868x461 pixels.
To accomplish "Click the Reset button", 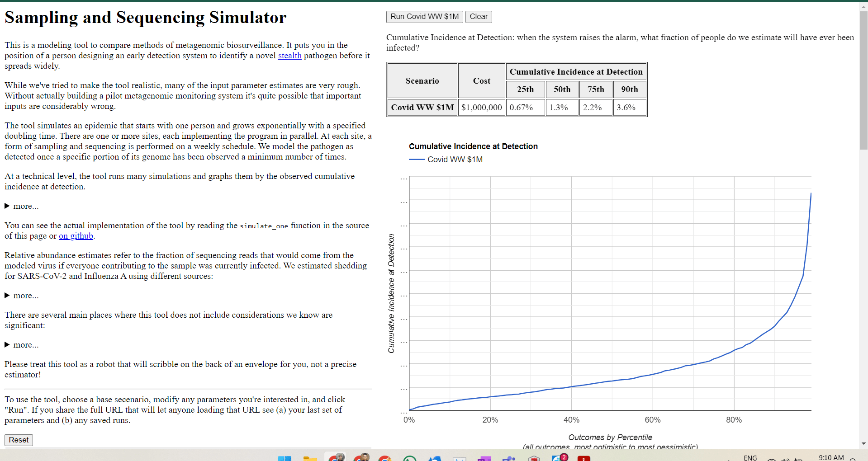I will (x=19, y=440).
